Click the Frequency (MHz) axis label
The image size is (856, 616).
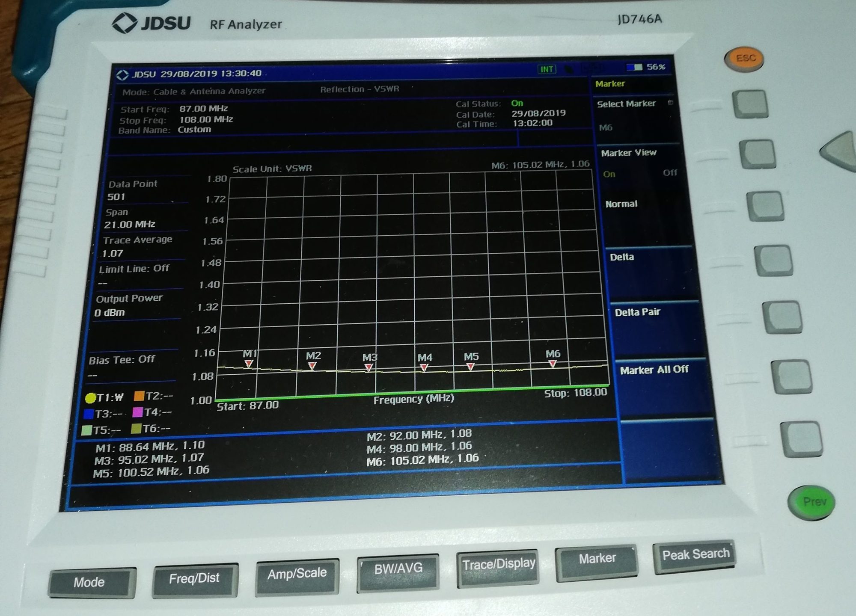(413, 399)
